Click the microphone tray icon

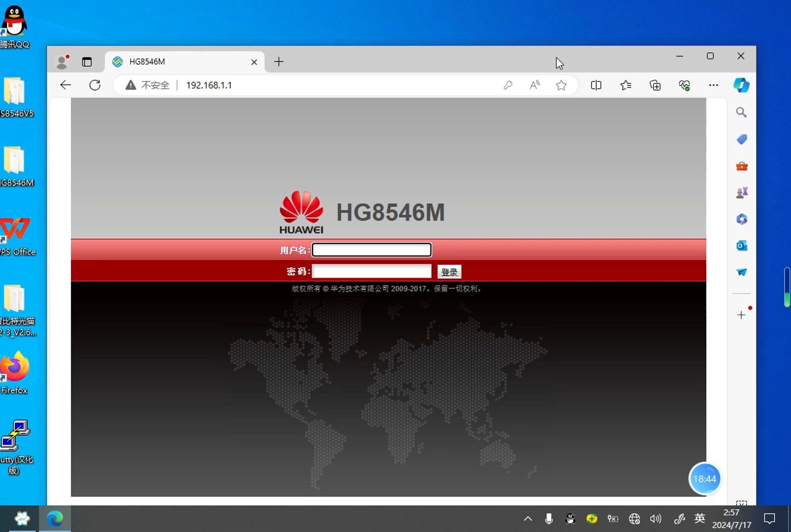pyautogui.click(x=549, y=519)
